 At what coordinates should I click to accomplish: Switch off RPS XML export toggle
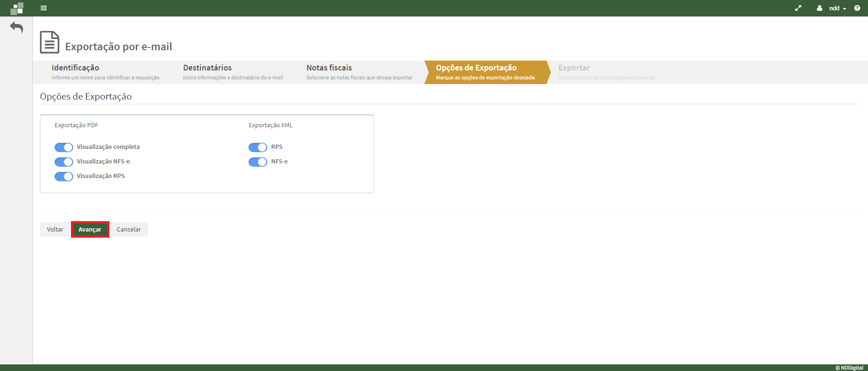[x=257, y=147]
